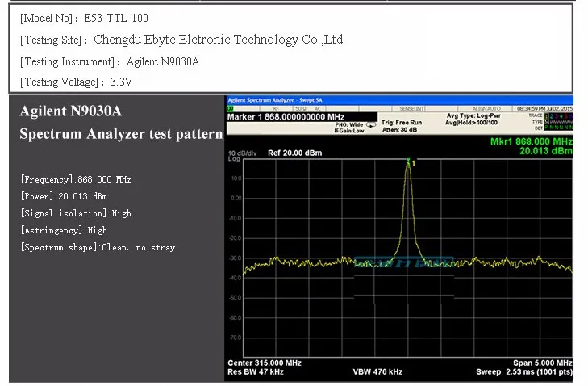Click the Avg|Hold>100/100 readout
The height and width of the screenshot is (386, 588).
pyautogui.click(x=471, y=123)
